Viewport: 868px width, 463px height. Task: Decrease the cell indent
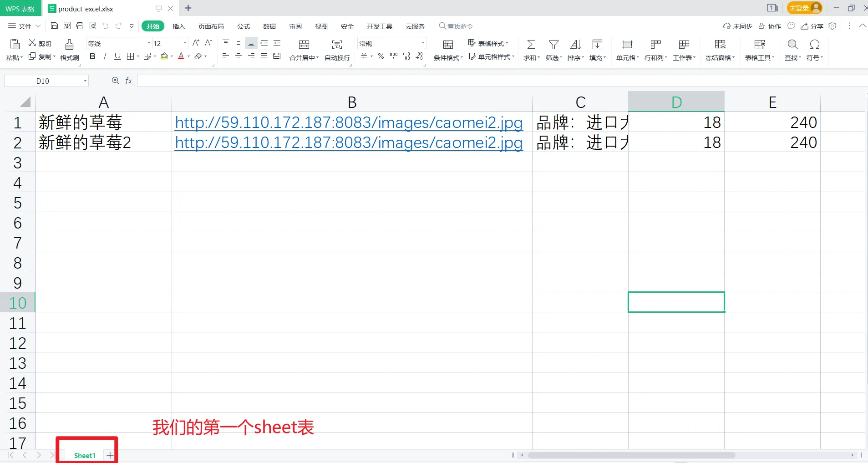coord(264,43)
